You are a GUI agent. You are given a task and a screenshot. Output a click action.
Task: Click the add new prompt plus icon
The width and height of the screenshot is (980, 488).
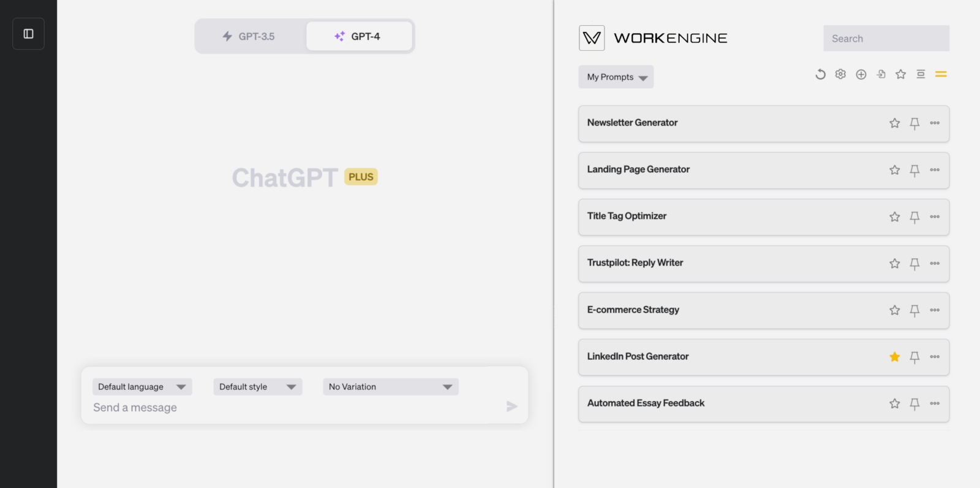[861, 74]
